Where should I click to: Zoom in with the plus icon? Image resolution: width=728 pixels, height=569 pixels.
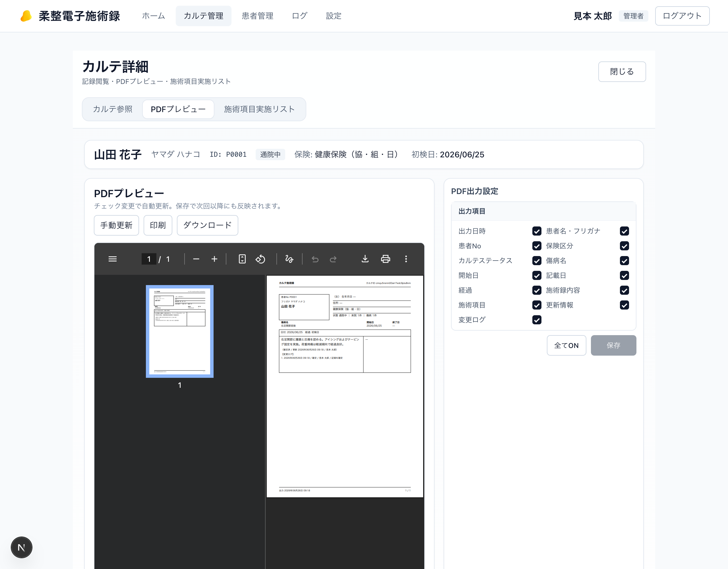tap(214, 259)
